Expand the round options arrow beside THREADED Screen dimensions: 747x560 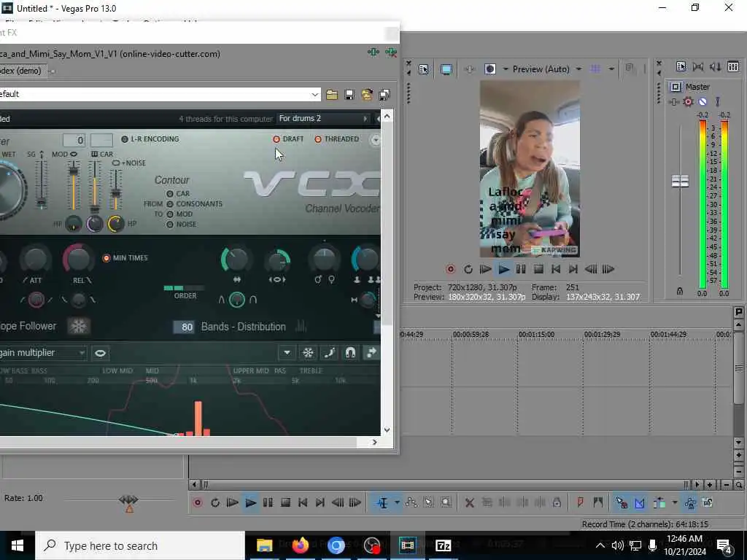point(376,139)
